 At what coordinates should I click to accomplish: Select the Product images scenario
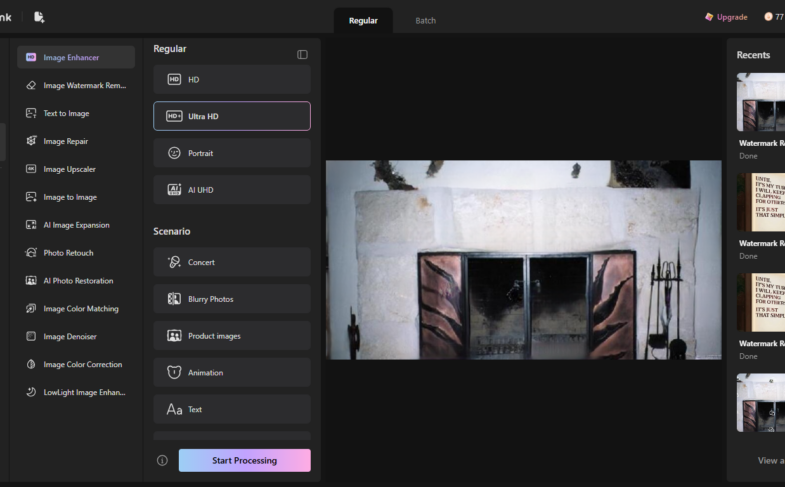click(232, 336)
